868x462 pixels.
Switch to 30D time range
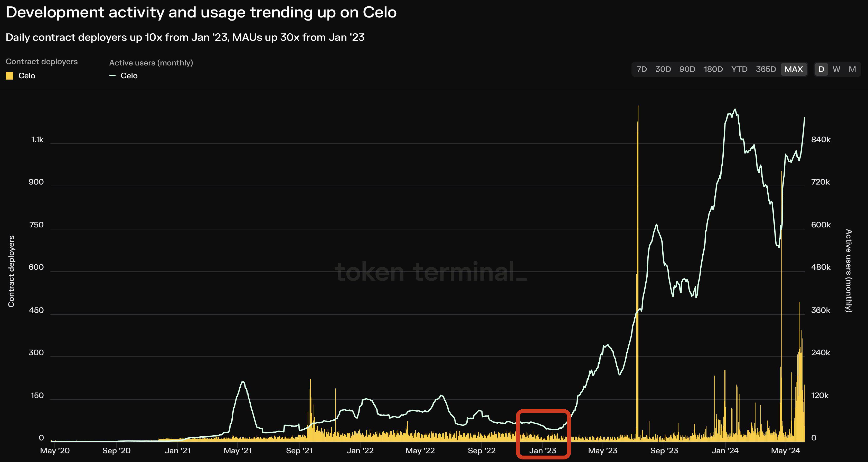[x=663, y=69]
